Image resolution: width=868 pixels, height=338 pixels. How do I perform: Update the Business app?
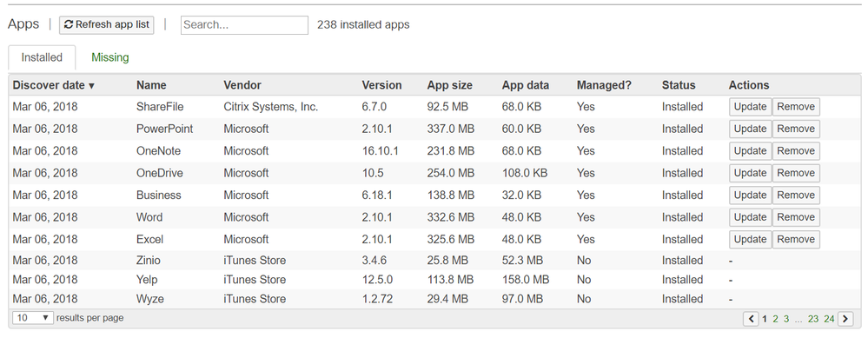click(x=750, y=196)
